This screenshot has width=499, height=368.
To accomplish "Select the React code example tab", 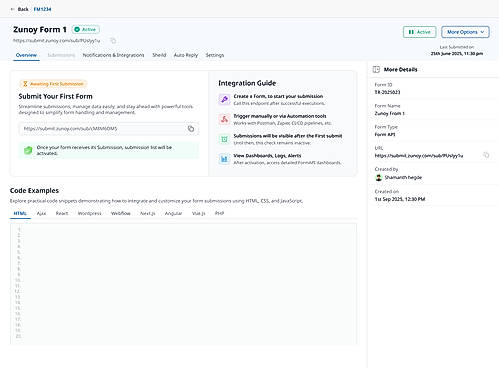I will tap(62, 213).
